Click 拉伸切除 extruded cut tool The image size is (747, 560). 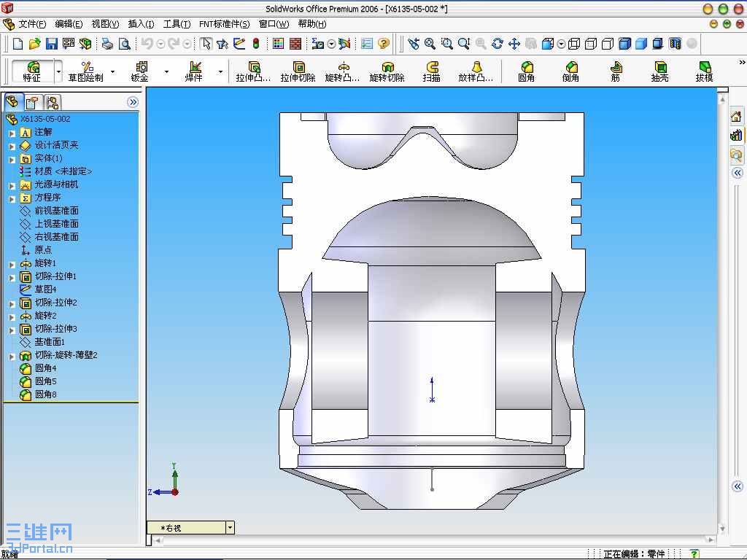[x=298, y=71]
